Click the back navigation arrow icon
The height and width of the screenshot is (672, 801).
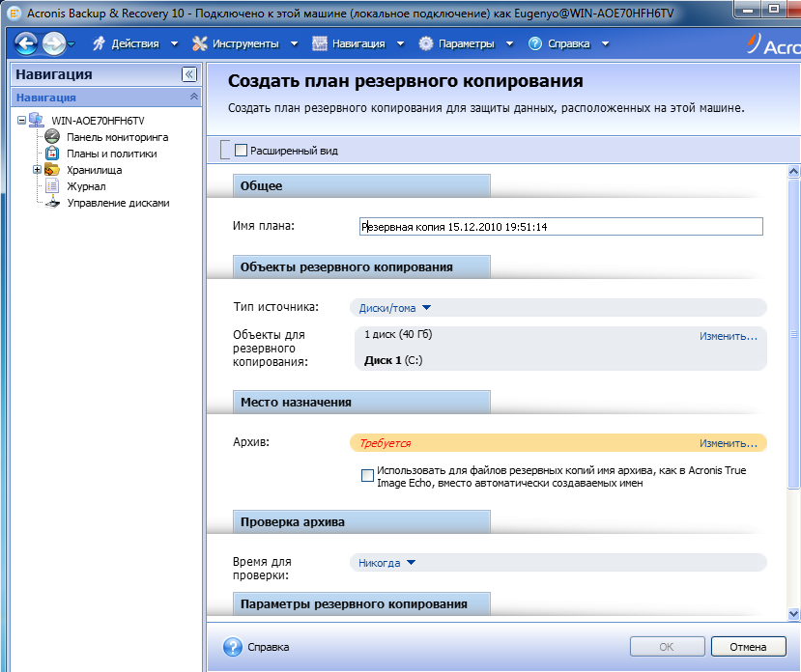click(26, 43)
